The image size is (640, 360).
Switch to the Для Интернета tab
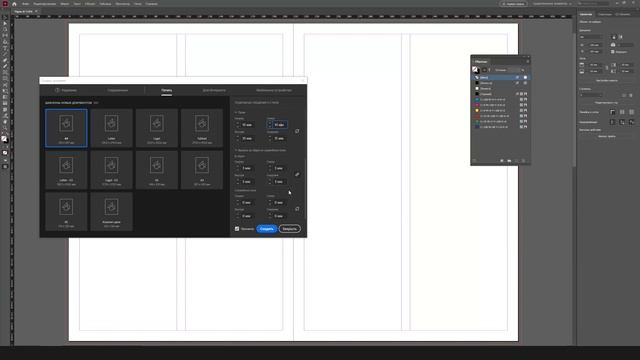click(x=214, y=90)
